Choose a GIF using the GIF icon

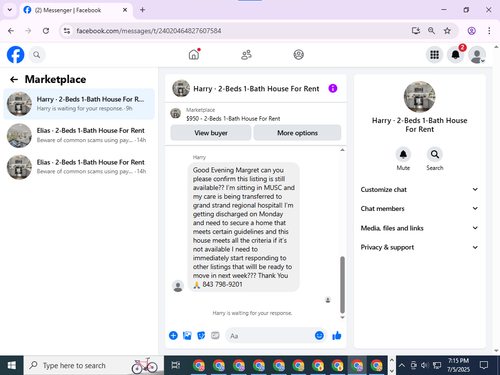point(215,335)
